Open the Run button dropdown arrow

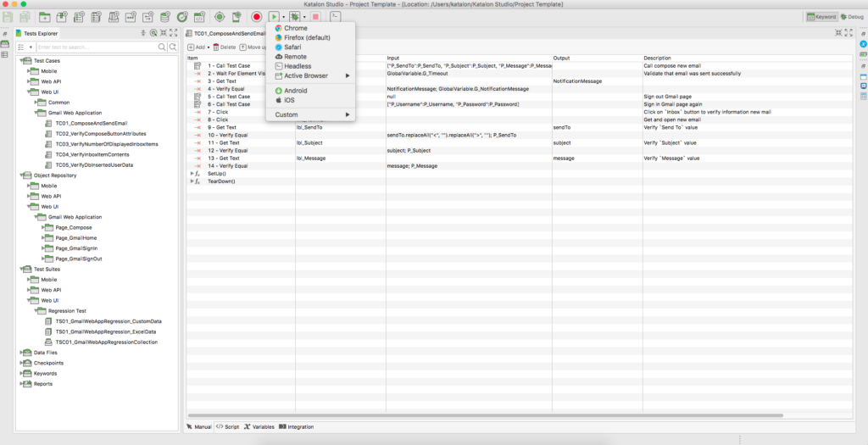[283, 17]
